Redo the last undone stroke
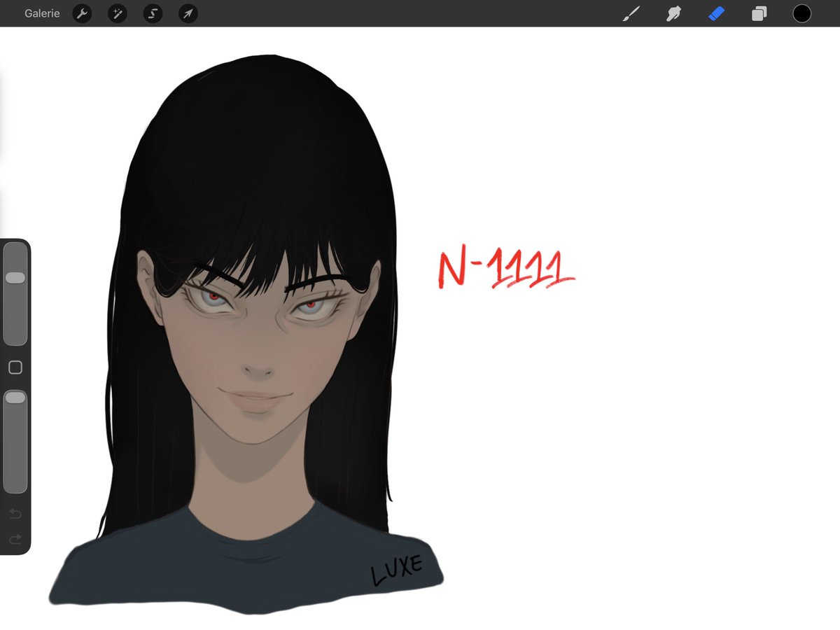840x630 pixels. 15,539
